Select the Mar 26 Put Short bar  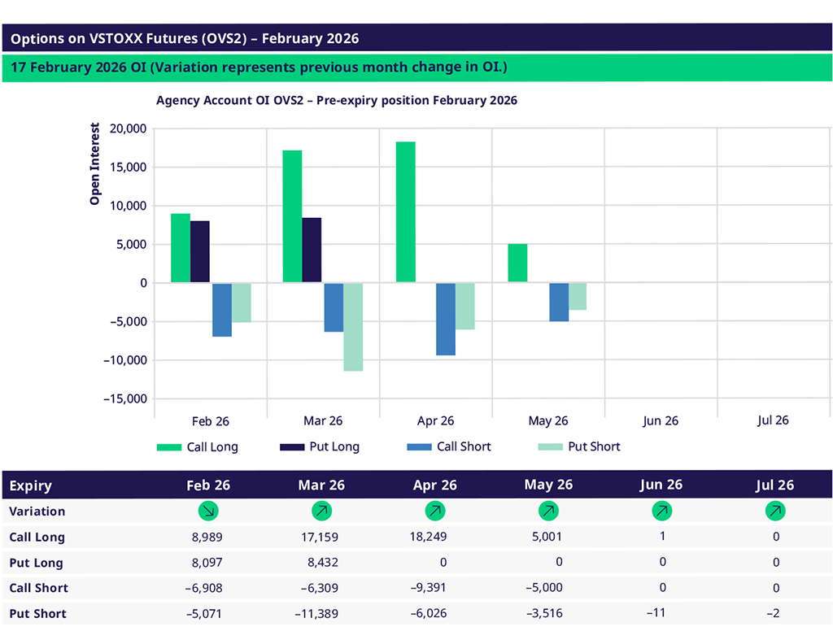[353, 327]
